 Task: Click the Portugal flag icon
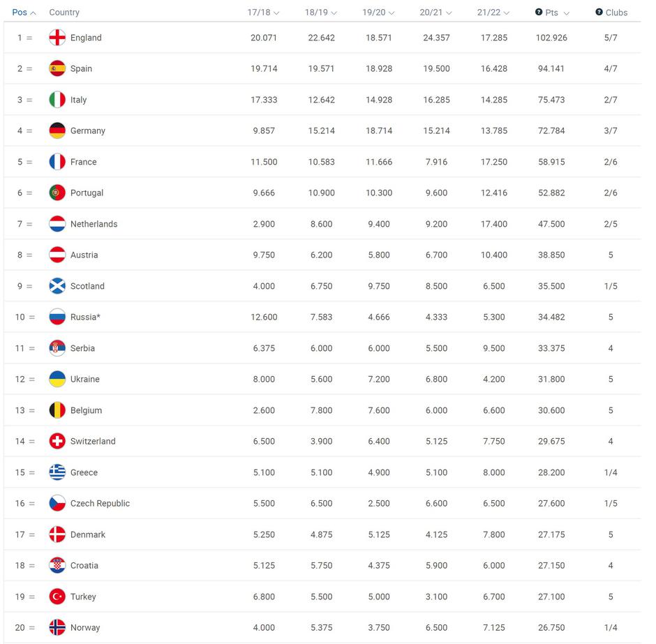[x=57, y=193]
